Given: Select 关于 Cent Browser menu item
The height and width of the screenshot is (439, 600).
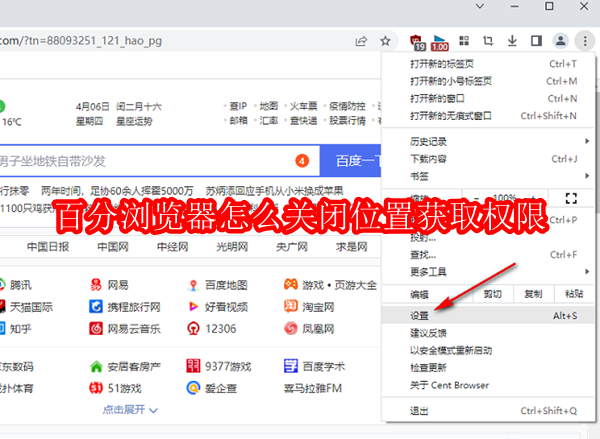Looking at the screenshot, I should point(488,385).
